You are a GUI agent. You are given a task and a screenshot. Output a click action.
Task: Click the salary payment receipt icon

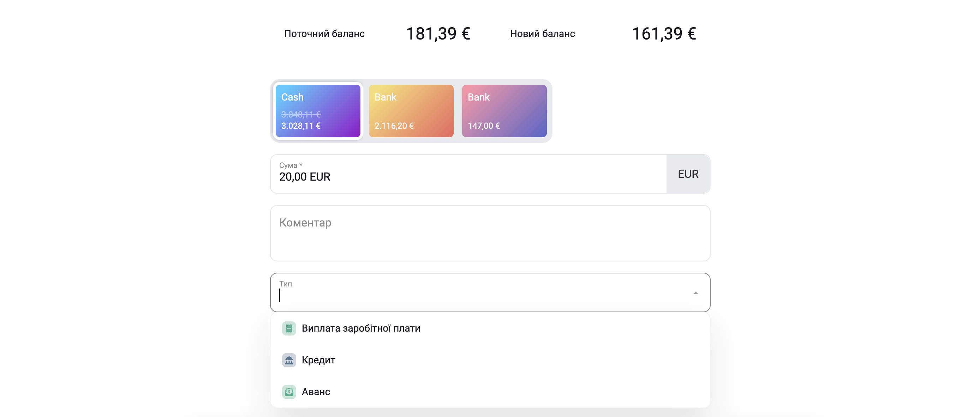coord(289,328)
